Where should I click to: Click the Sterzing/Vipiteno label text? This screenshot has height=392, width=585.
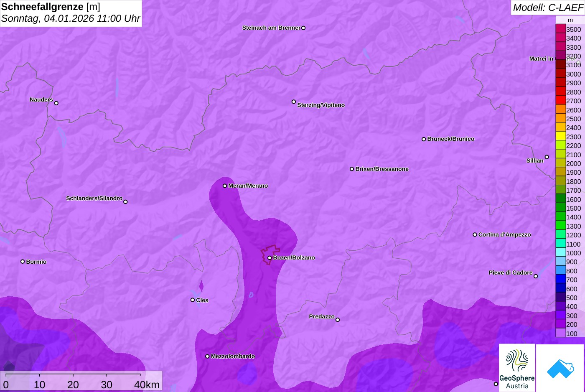(321, 105)
